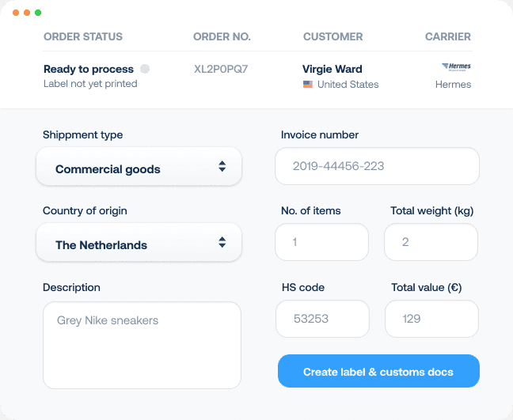Focus the Invoice number field

pos(377,166)
